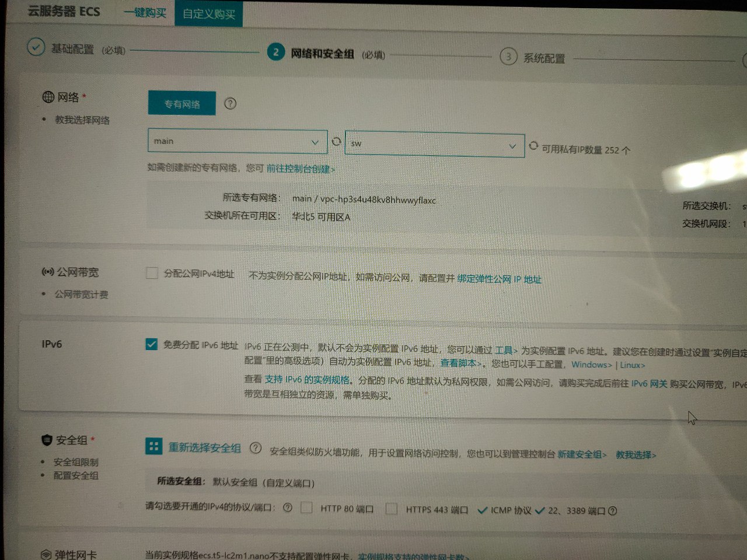This screenshot has height=560, width=747.
Task: Select the 自定义购买 tab
Action: tap(208, 13)
